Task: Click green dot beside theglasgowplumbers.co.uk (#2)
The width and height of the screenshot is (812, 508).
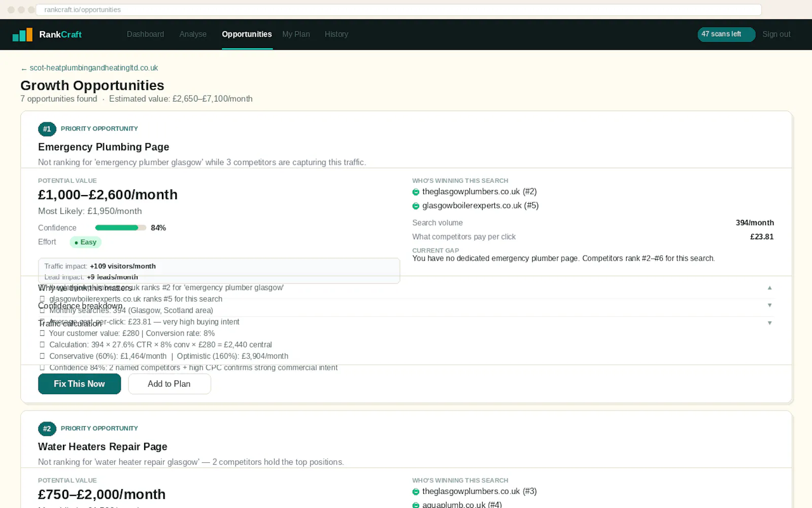Action: coord(416,192)
